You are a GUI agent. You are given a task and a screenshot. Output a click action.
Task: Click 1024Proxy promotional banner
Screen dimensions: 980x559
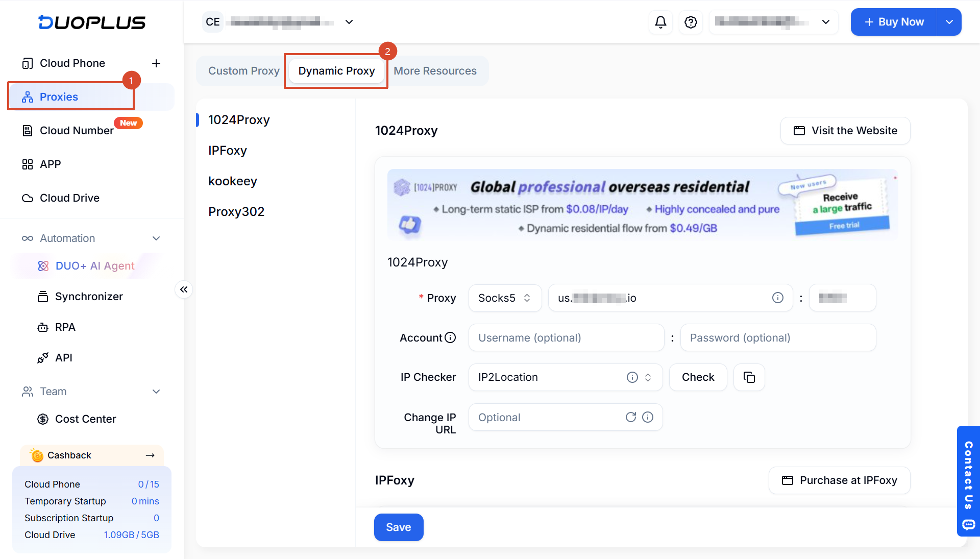point(643,205)
